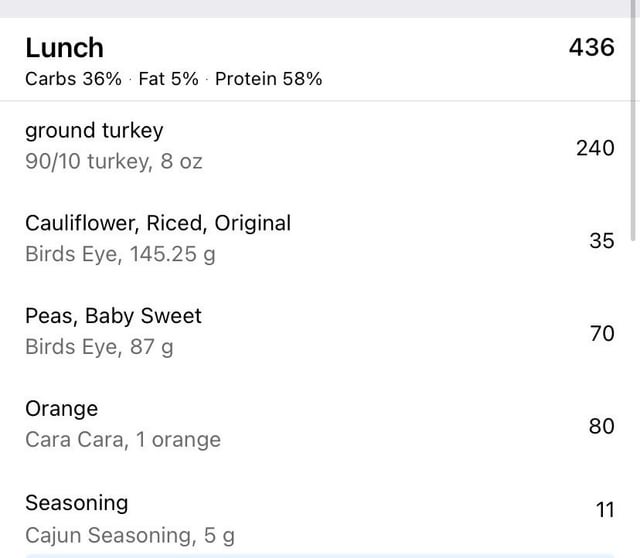This screenshot has height=558, width=640.
Task: Open the ground turkey food entry
Action: pyautogui.click(x=94, y=130)
